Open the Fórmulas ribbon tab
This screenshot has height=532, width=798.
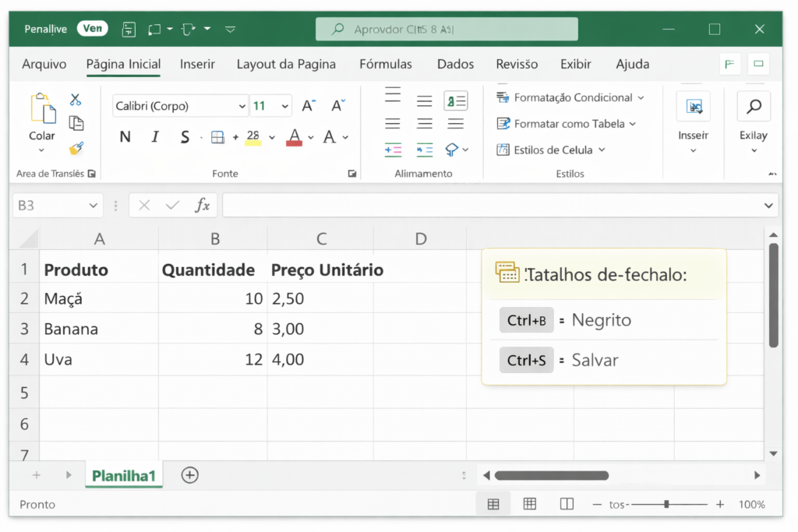click(x=385, y=64)
